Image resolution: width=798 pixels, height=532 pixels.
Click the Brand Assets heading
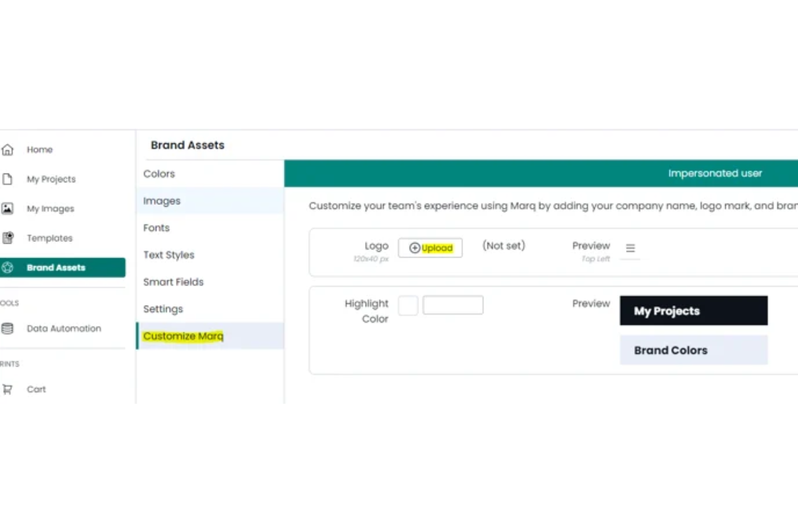point(188,145)
